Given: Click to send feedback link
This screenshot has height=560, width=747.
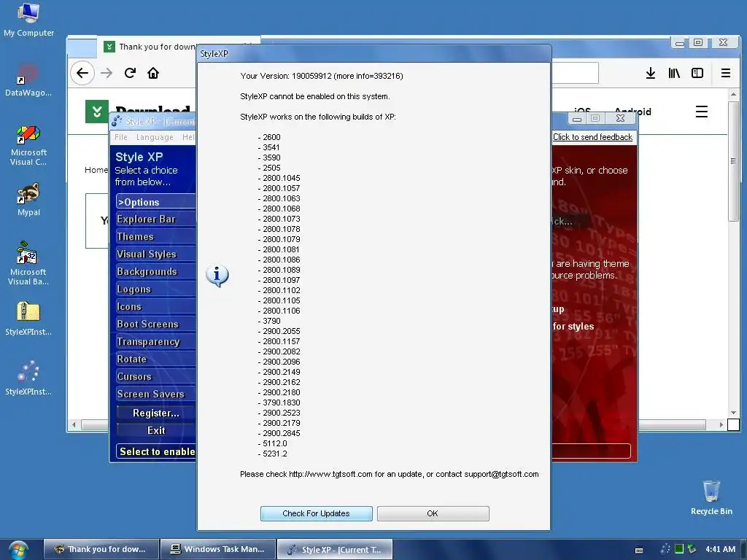Looking at the screenshot, I should [592, 137].
